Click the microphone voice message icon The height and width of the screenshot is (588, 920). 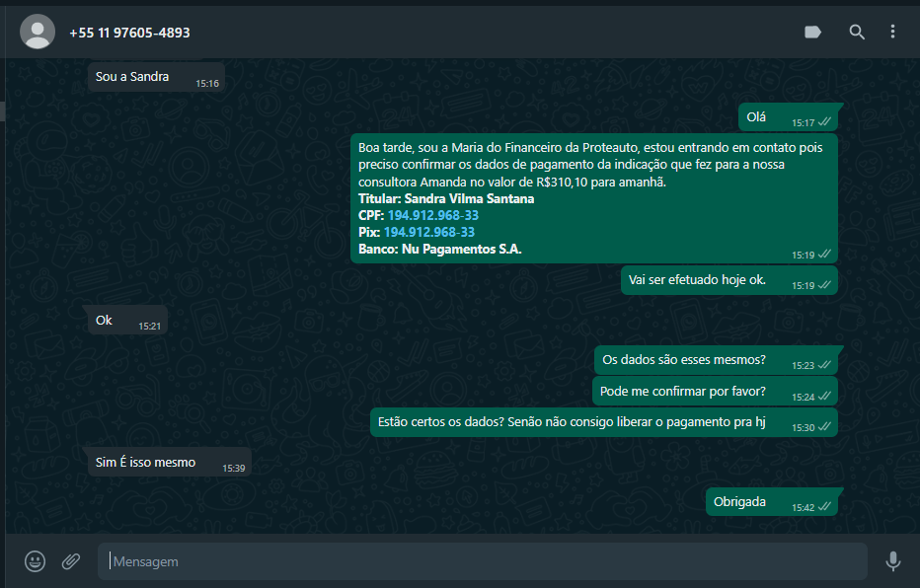pos(892,561)
